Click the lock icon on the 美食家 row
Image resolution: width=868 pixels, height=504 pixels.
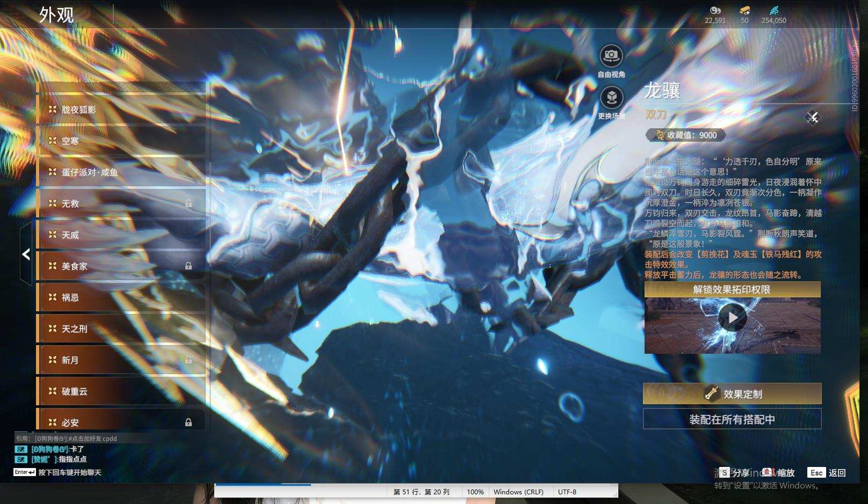click(x=189, y=266)
